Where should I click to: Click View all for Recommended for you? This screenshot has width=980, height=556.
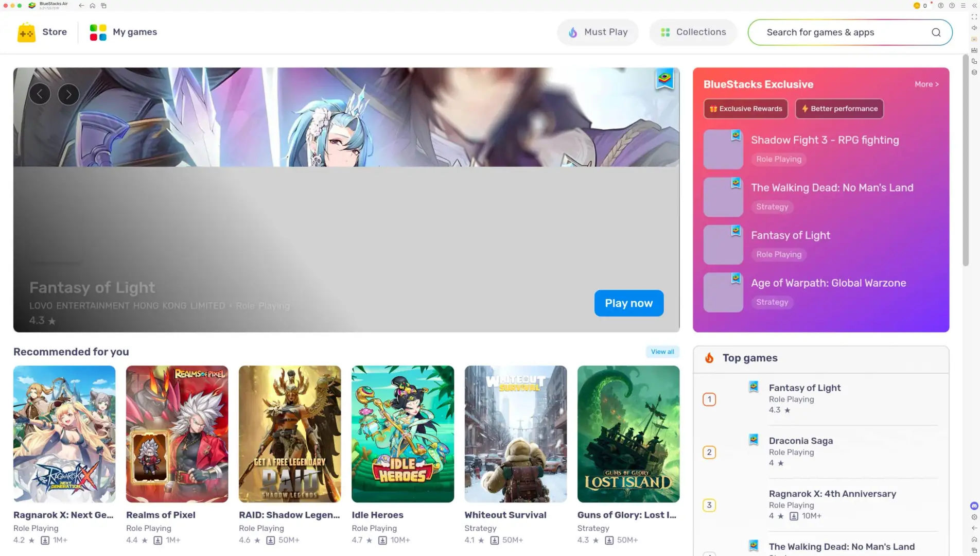(x=662, y=352)
